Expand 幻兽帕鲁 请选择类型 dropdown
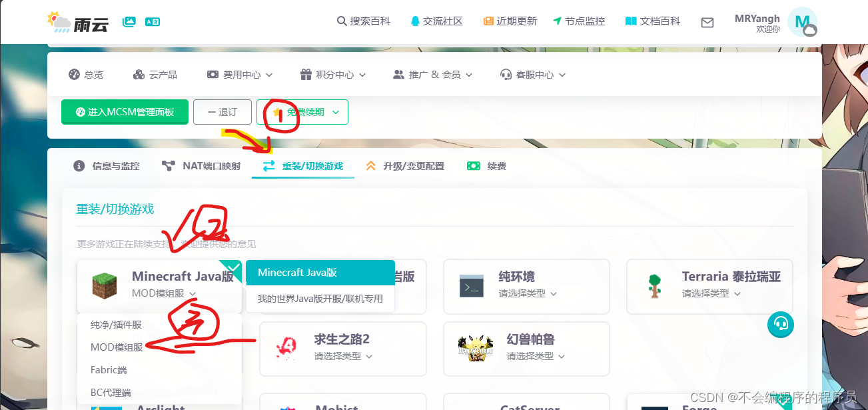The image size is (868, 410). point(536,356)
